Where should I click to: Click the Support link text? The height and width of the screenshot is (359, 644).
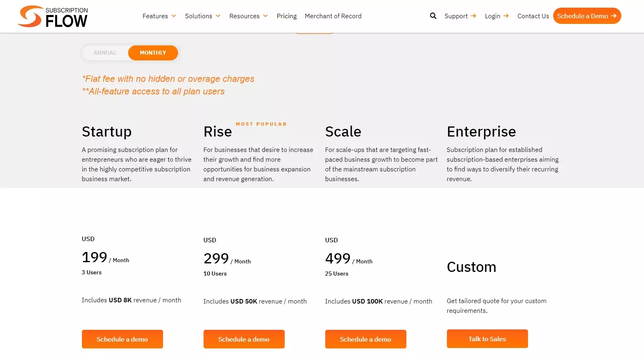[456, 16]
